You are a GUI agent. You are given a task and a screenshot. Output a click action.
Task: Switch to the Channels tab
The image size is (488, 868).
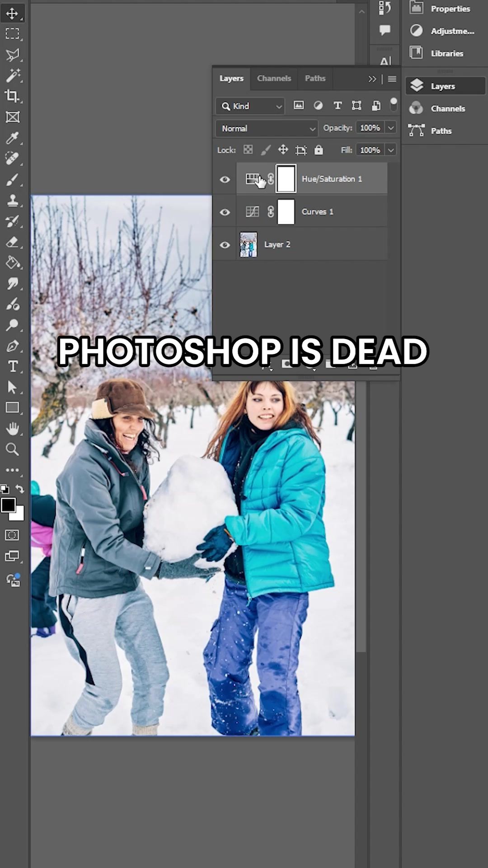tap(274, 78)
